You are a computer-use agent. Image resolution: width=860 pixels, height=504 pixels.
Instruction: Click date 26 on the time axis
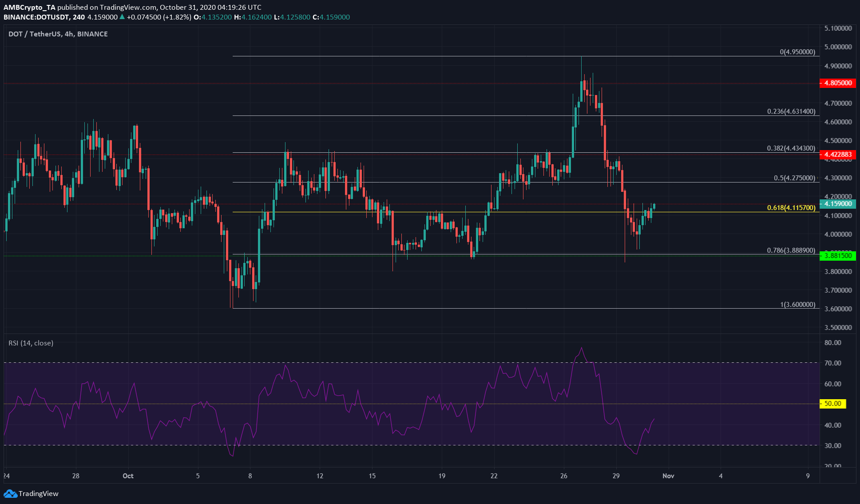click(x=564, y=476)
